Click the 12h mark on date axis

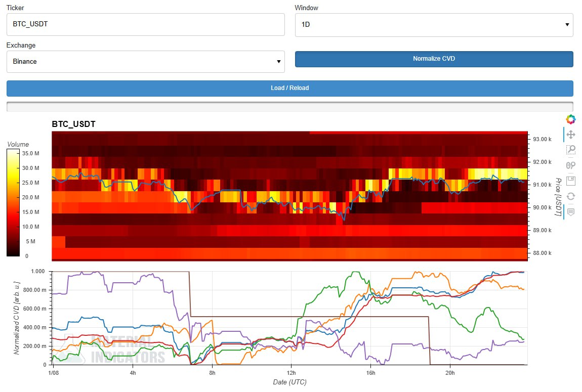291,373
